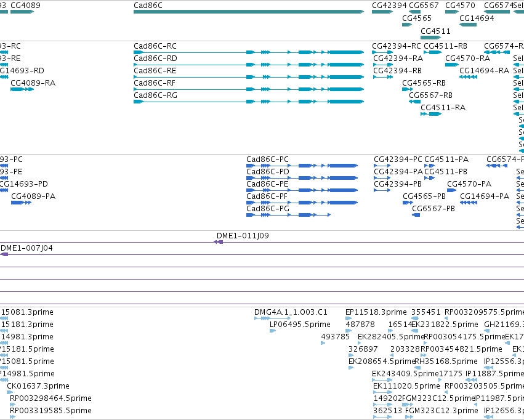Select the LP06495.5prime EST label

[x=300, y=325]
